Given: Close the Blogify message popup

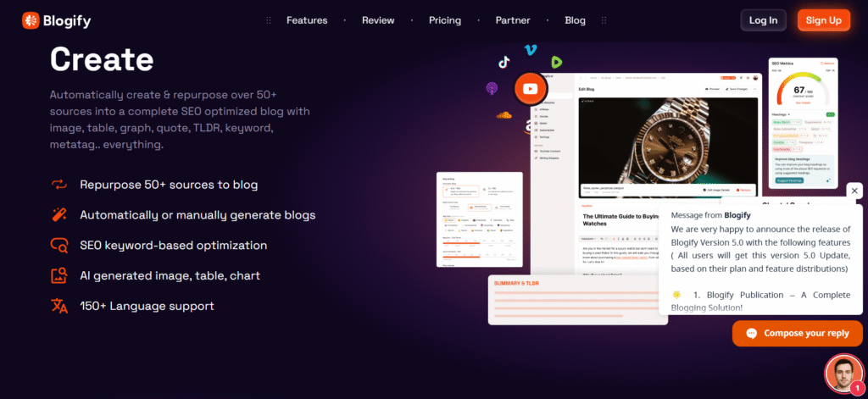Looking at the screenshot, I should (854, 191).
